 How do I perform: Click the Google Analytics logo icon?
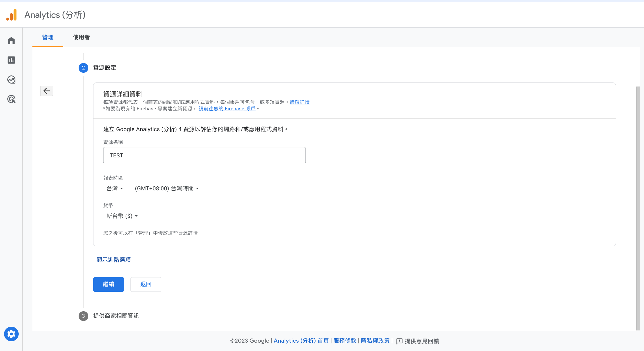(x=12, y=15)
